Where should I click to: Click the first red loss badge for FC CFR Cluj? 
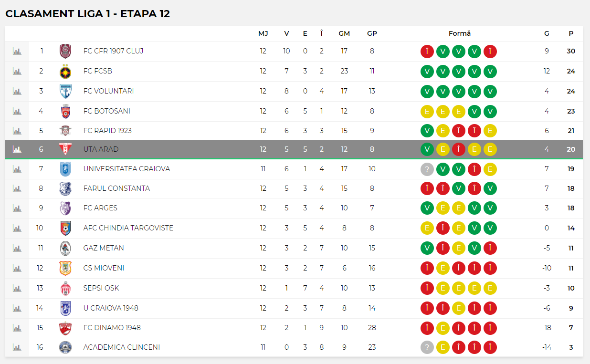tap(427, 51)
